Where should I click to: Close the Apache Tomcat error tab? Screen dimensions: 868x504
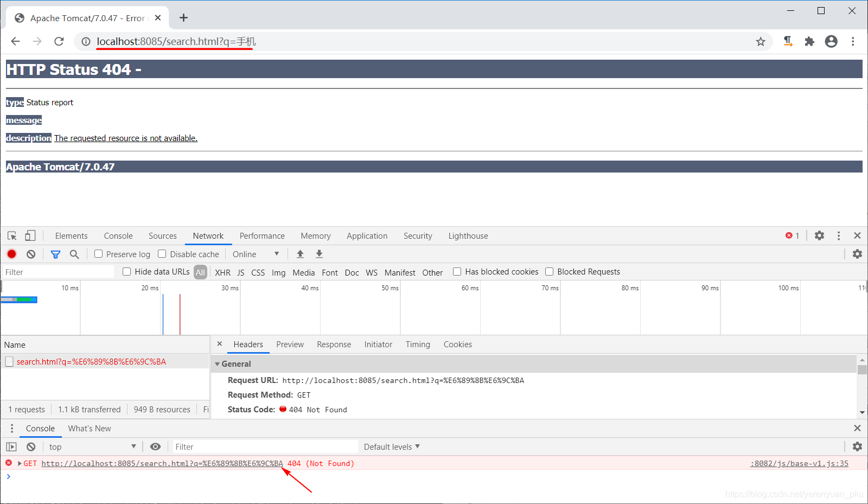(x=158, y=18)
